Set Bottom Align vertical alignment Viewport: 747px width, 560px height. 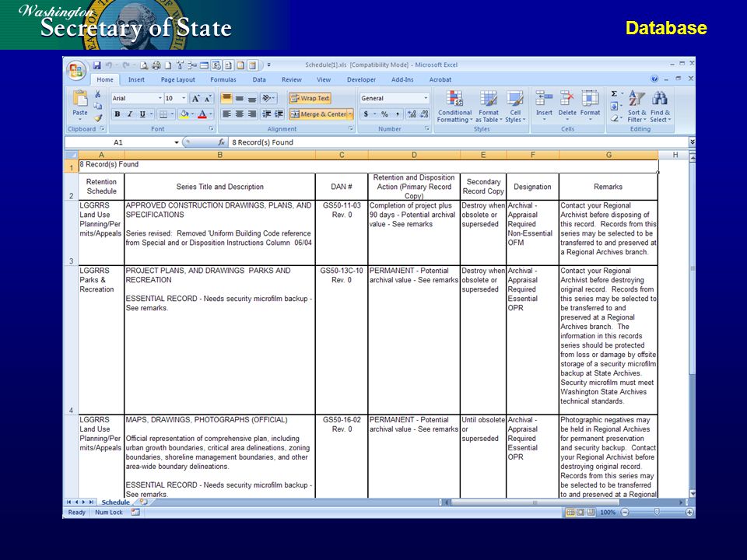(252, 98)
